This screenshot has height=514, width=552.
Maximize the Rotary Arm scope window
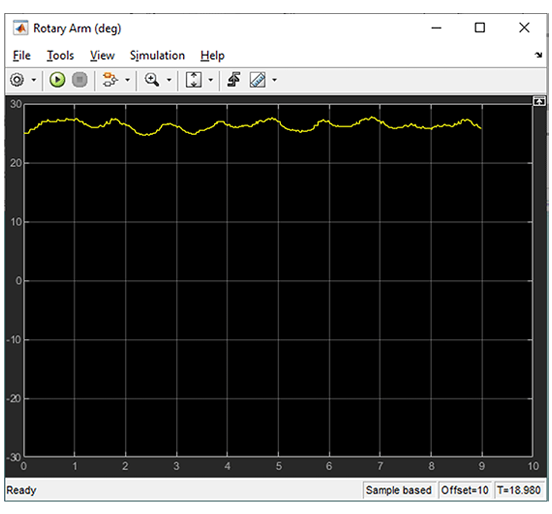point(480,27)
